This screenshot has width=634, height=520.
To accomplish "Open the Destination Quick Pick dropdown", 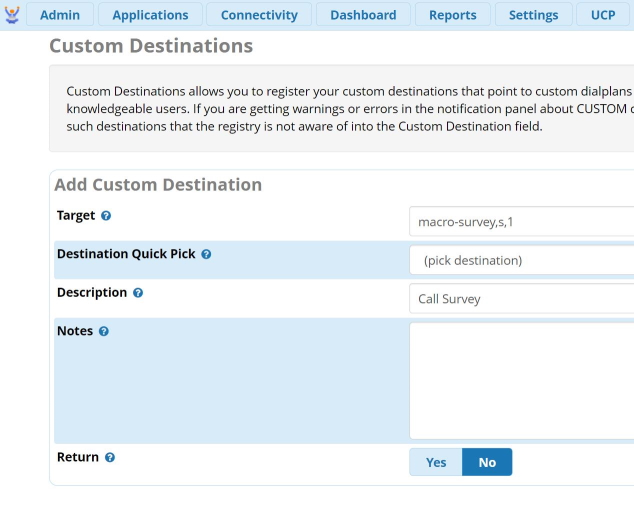I will [x=521, y=261].
